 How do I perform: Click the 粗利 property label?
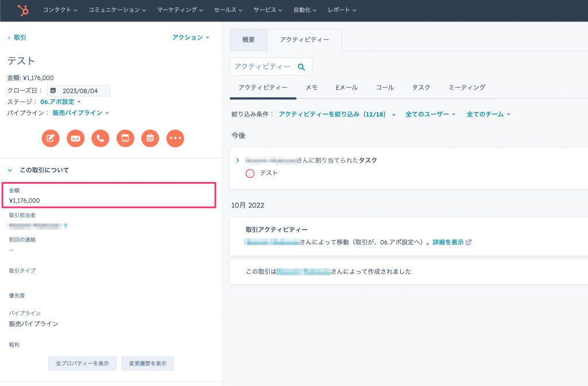tap(14, 345)
